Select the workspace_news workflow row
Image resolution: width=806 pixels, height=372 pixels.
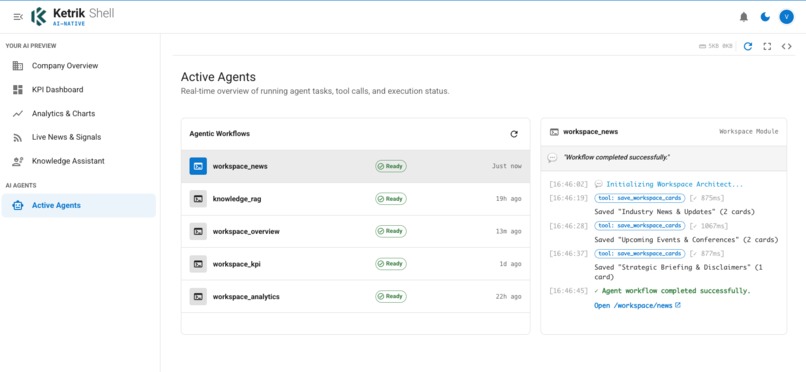[x=355, y=166]
